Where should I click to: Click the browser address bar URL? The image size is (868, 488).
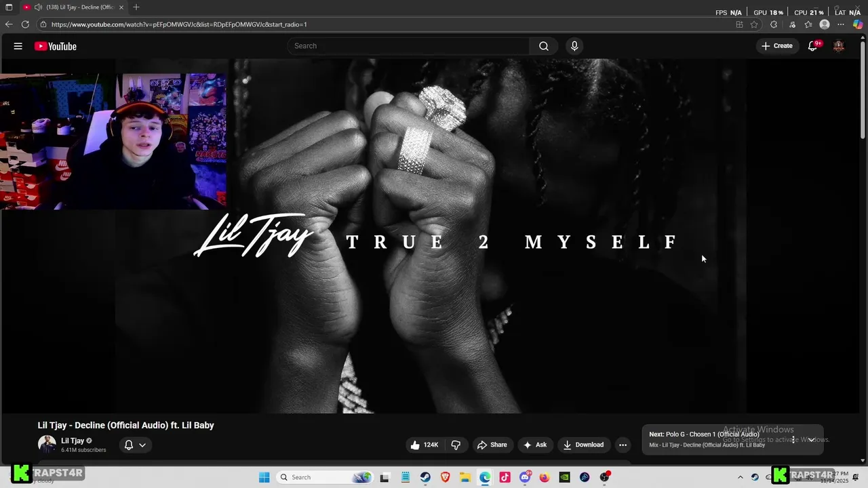(x=179, y=24)
